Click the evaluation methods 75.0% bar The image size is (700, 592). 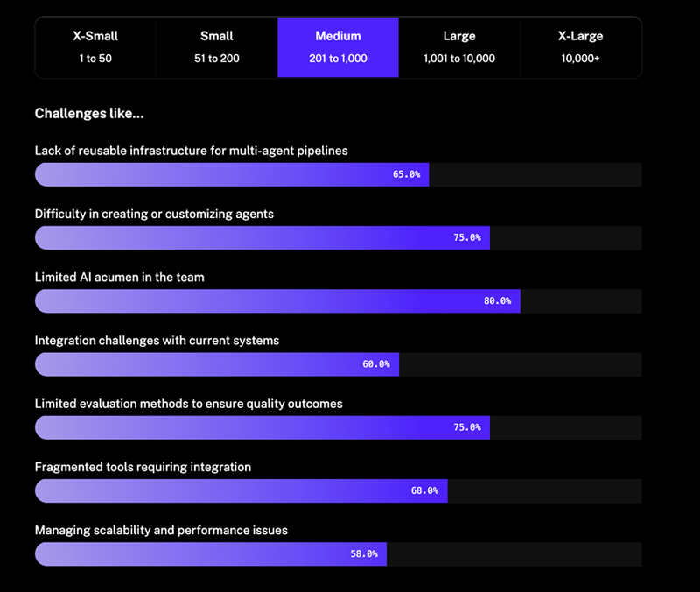(262, 427)
